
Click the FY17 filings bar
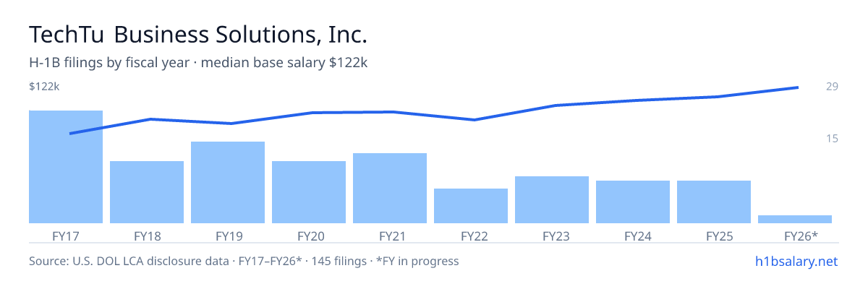click(x=66, y=167)
